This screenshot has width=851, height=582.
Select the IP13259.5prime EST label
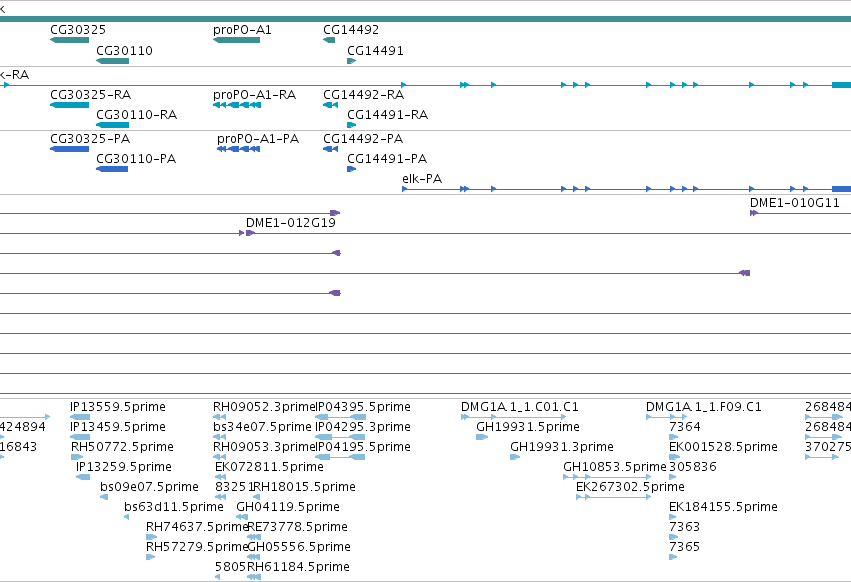tap(124, 467)
